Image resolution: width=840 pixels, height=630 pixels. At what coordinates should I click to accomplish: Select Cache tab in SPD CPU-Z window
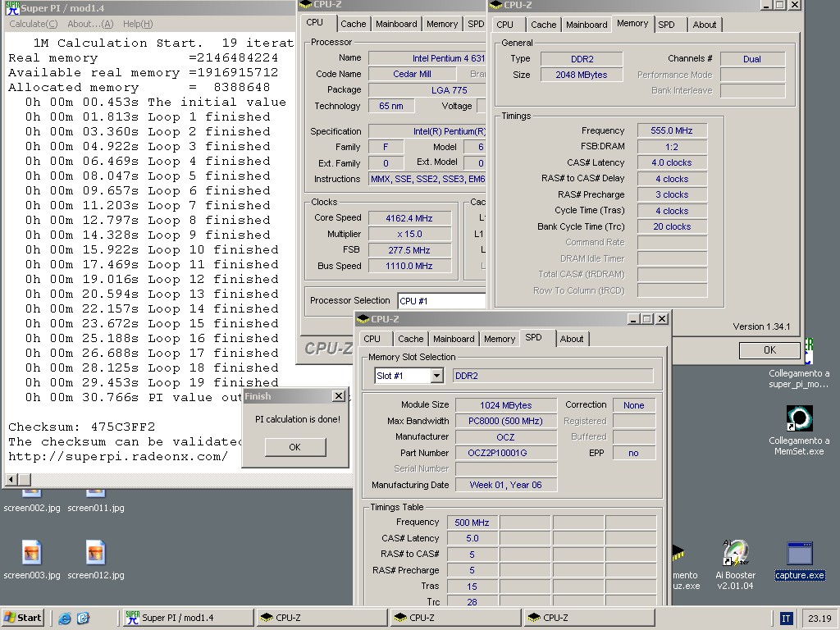410,339
